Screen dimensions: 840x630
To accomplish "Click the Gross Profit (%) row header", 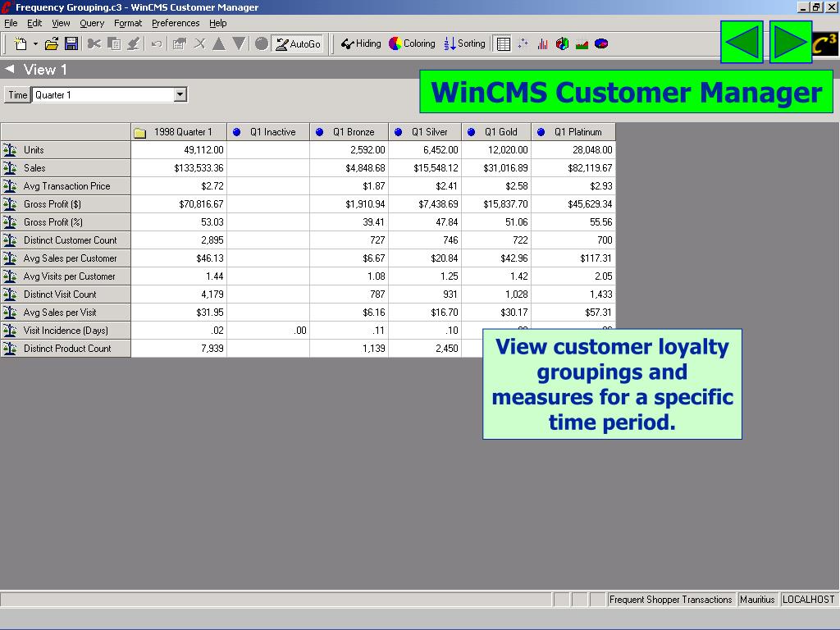I will 66,221.
